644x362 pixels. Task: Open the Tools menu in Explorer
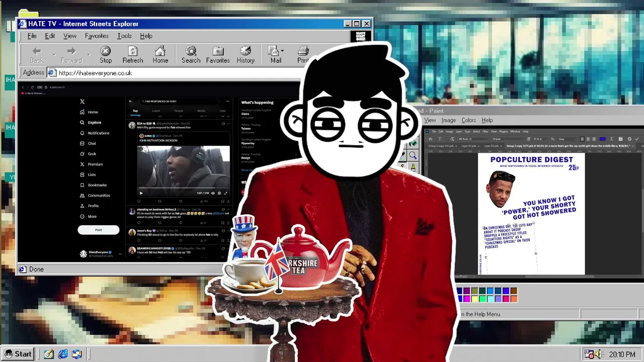pyautogui.click(x=124, y=36)
